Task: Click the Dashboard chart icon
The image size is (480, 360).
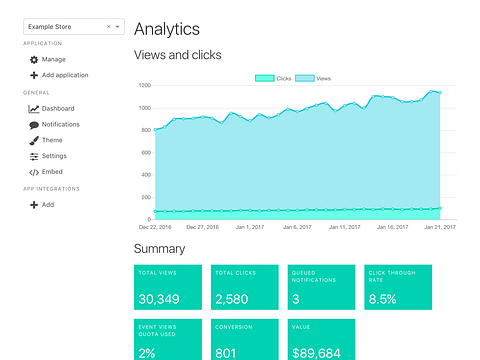Action: click(34, 109)
